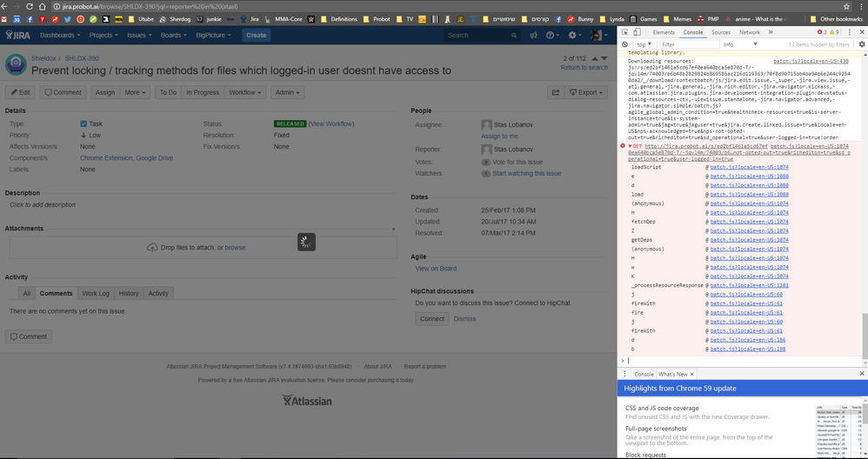The height and width of the screenshot is (459, 868).
Task: Clear the console with the clear icon
Action: tap(624, 44)
